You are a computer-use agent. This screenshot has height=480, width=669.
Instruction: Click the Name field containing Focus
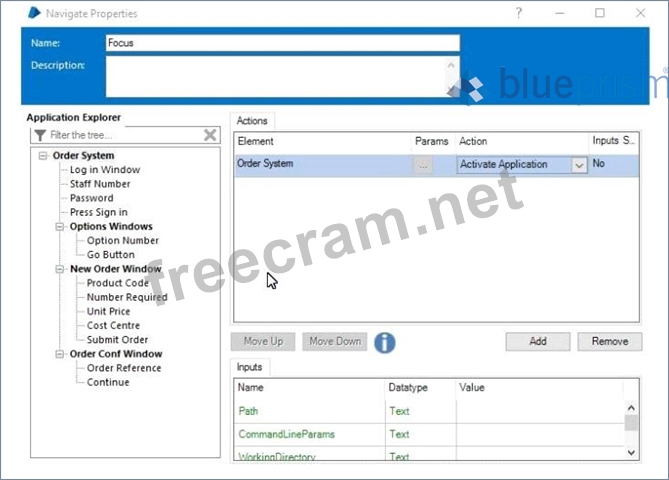pos(282,43)
